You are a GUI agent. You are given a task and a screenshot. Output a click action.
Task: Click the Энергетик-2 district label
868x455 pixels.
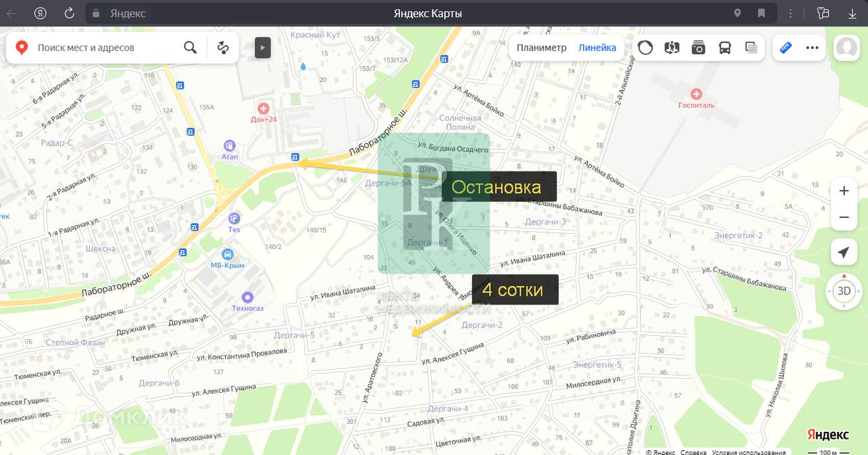coord(738,235)
